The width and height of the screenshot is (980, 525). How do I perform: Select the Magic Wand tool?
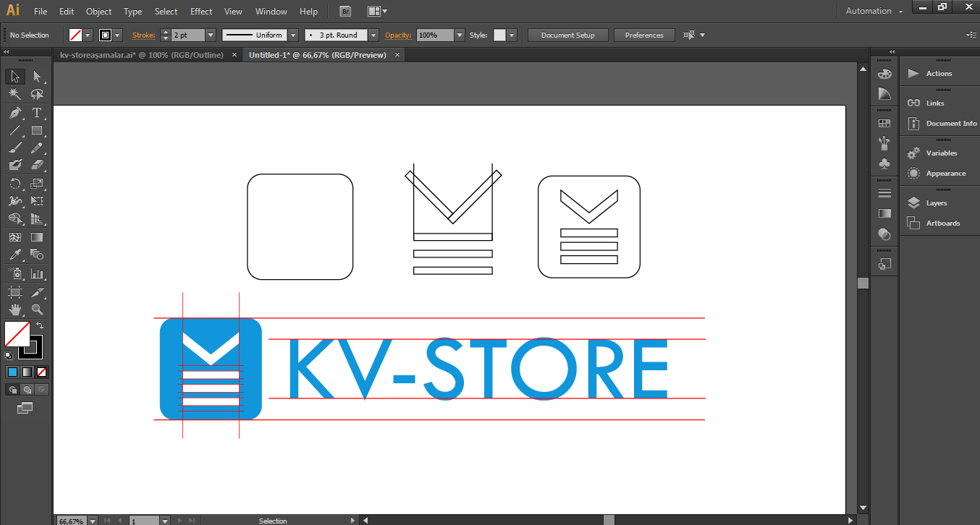[x=14, y=94]
